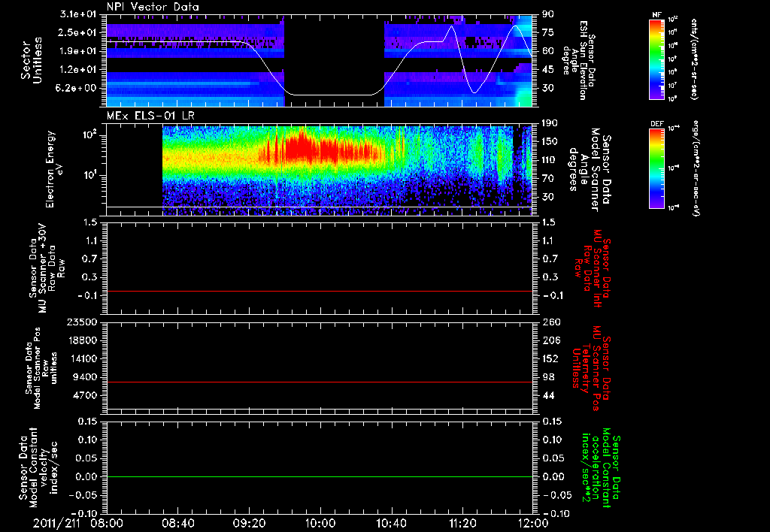Click the DEF color scale bar
Screen dimensions: 770x532
(656, 168)
